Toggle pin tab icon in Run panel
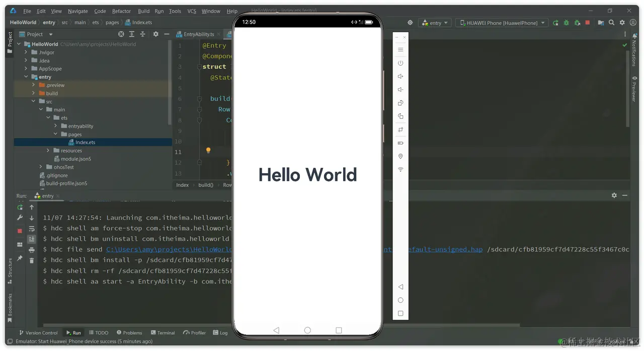This screenshot has height=351, width=644. pyautogui.click(x=20, y=258)
